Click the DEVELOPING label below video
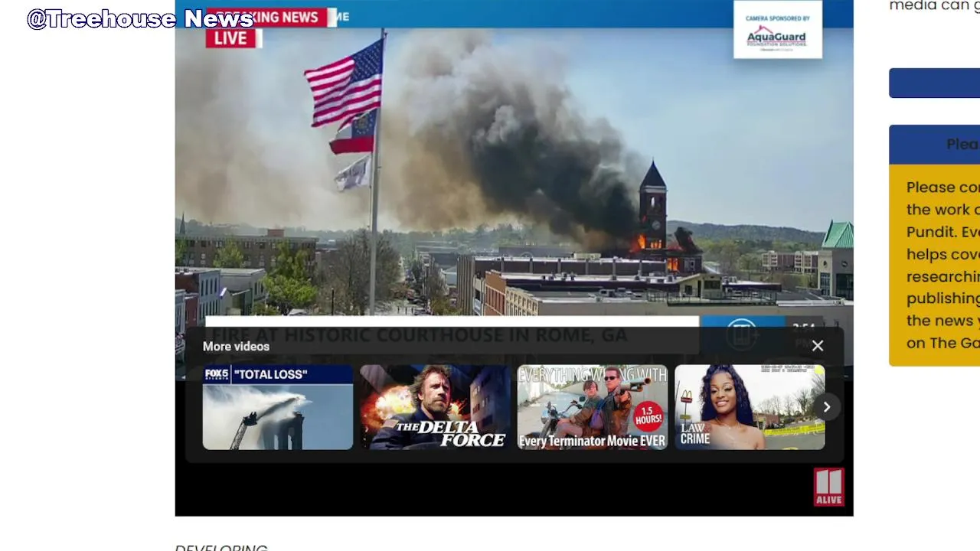The width and height of the screenshot is (980, 551). 221,546
